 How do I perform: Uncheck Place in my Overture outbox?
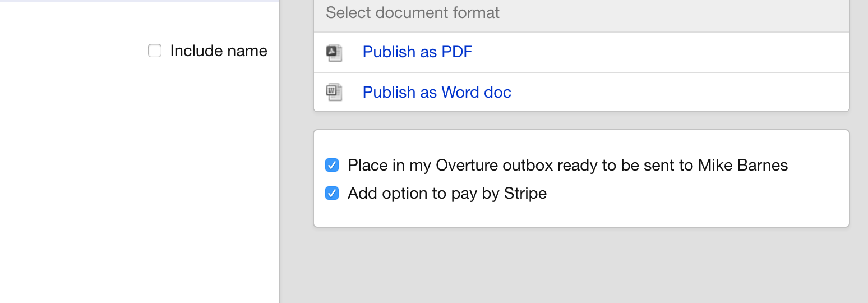(x=332, y=165)
